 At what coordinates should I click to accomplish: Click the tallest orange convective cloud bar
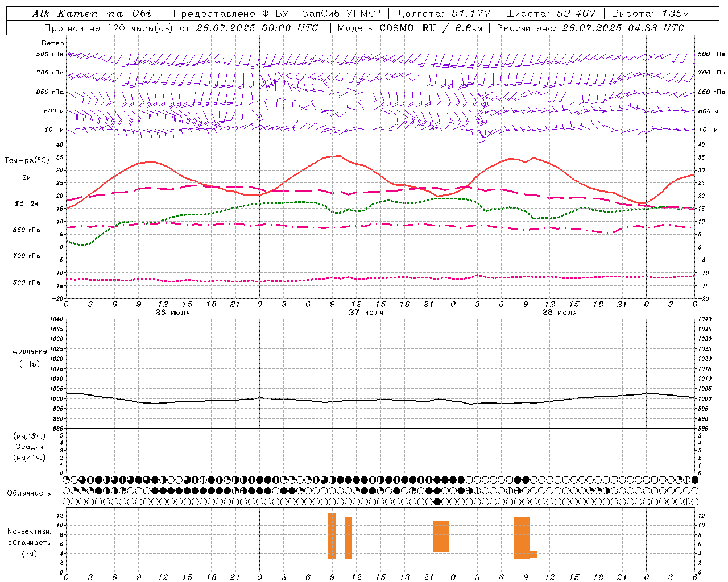pyautogui.click(x=332, y=536)
